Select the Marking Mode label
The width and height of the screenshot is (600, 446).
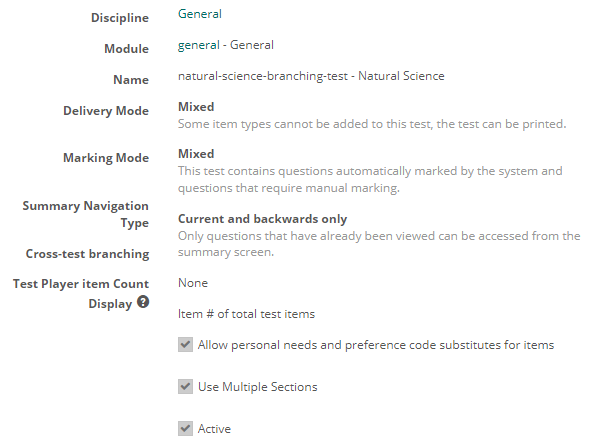tap(106, 158)
